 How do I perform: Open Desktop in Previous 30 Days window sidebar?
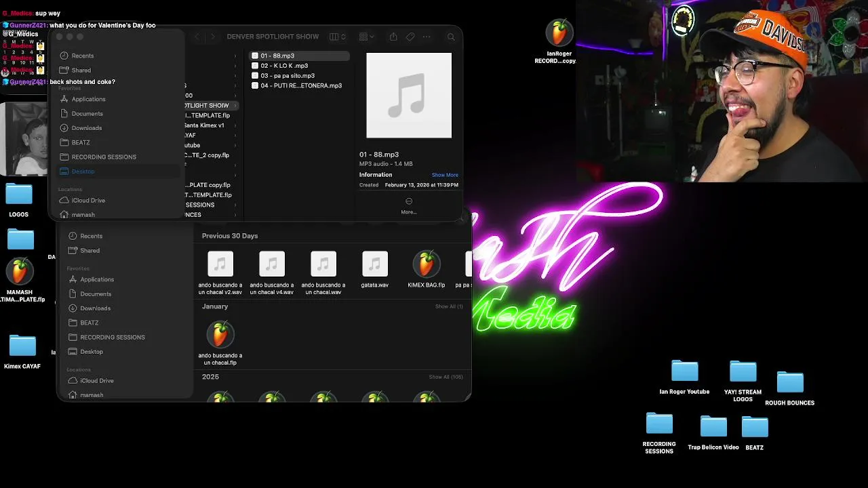coord(85,351)
